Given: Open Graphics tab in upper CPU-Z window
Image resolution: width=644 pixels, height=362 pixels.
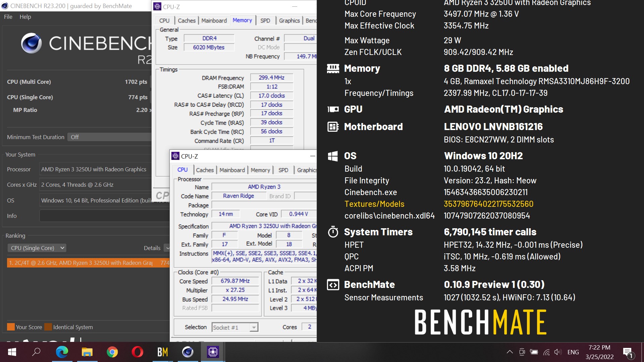Looking at the screenshot, I should pos(289,20).
